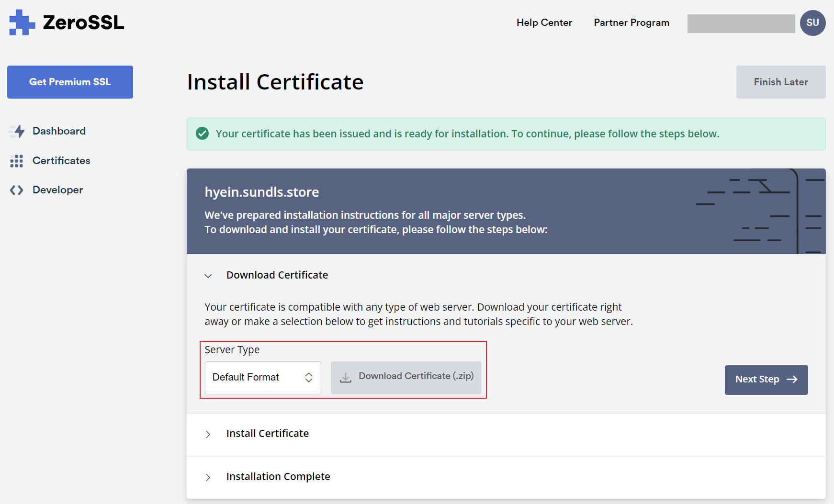Open the Help Center link

[544, 22]
